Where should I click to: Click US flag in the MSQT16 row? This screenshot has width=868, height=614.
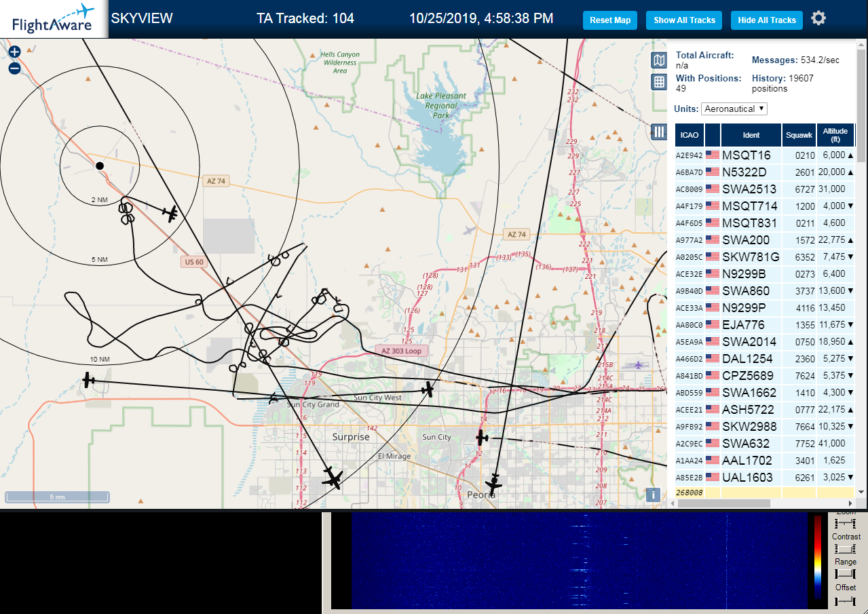point(713,155)
